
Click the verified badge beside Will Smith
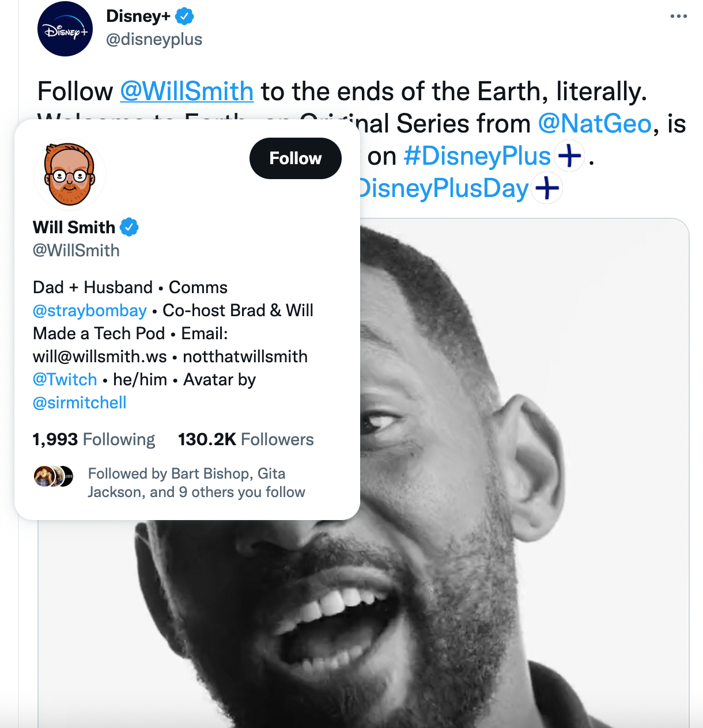[x=129, y=227]
